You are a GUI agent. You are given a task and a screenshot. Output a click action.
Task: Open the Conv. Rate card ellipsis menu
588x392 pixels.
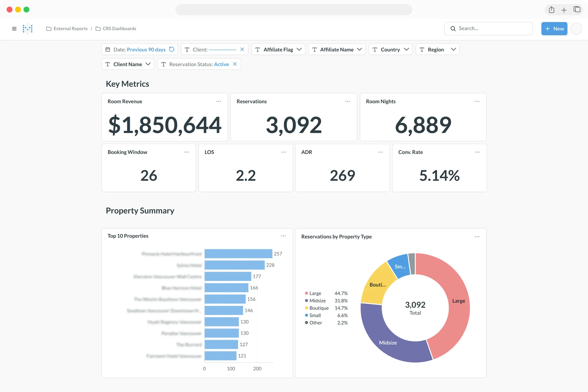[x=477, y=152]
